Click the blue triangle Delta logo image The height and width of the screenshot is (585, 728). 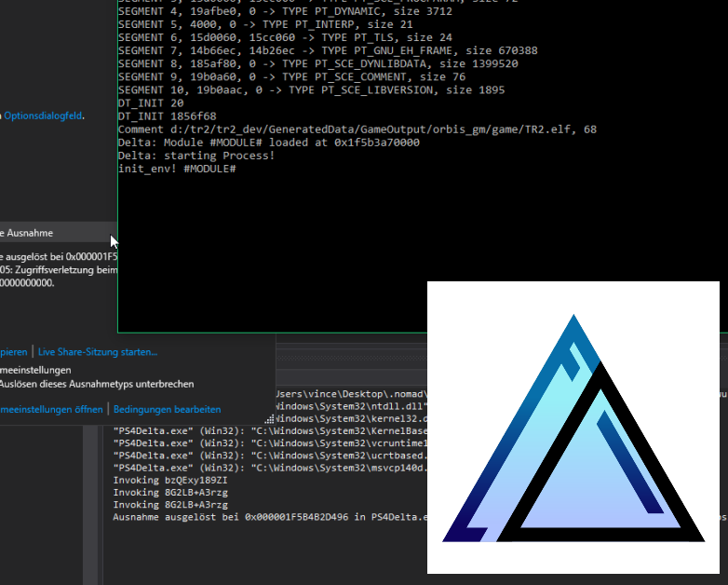[573, 428]
